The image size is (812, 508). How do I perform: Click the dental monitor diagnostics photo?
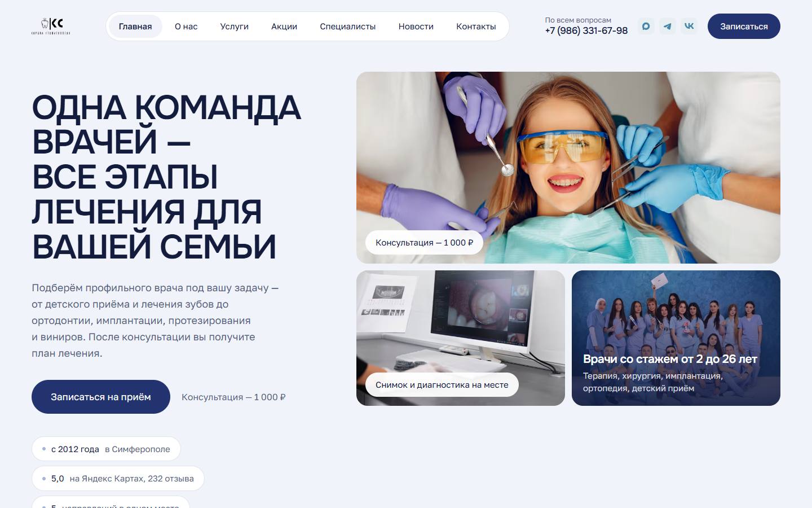pos(461,338)
